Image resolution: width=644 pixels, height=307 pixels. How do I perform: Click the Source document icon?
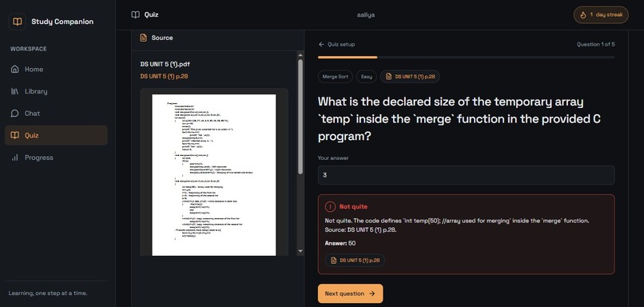[143, 38]
